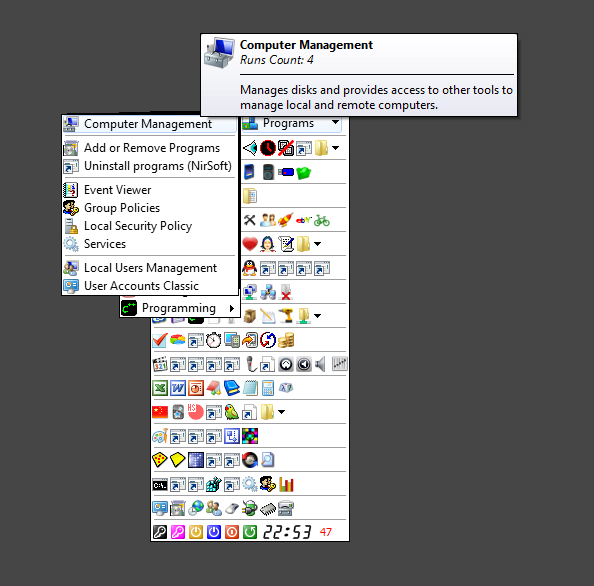Click the MP3 player device icon
Image resolution: width=594 pixels, height=586 pixels.
coord(268,172)
